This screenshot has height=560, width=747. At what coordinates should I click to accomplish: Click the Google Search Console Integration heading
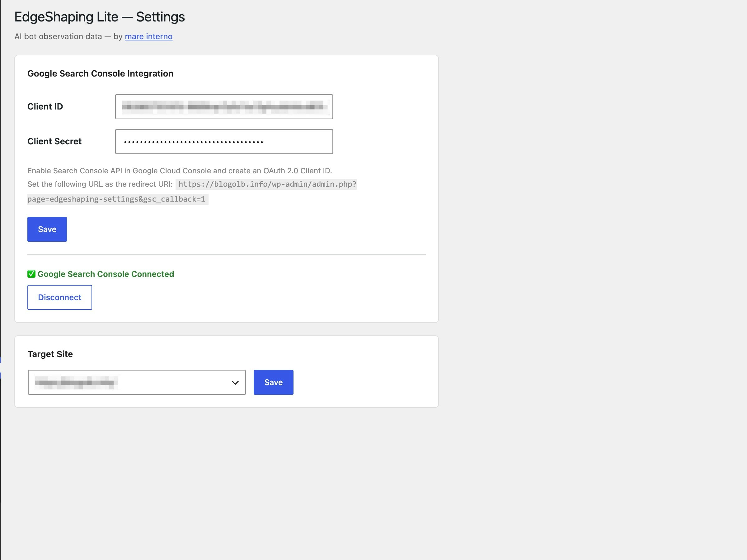[100, 74]
